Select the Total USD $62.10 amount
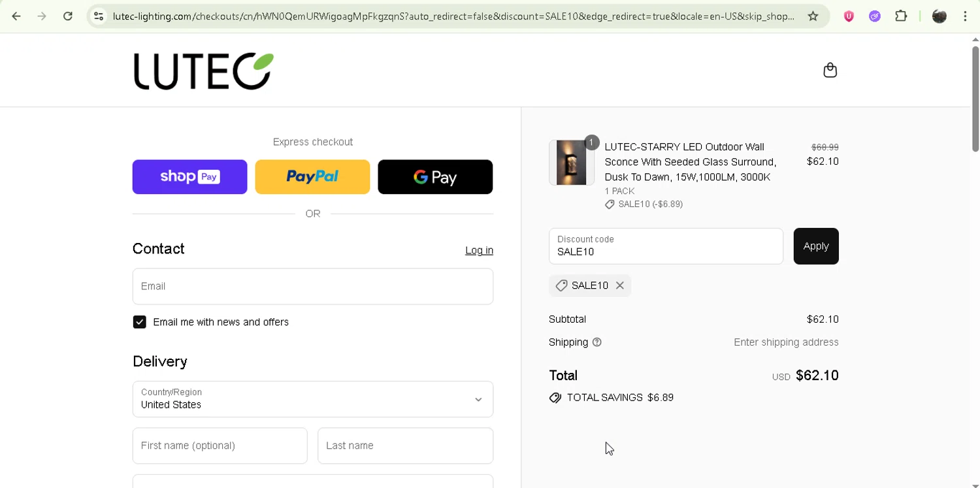 [x=805, y=376]
